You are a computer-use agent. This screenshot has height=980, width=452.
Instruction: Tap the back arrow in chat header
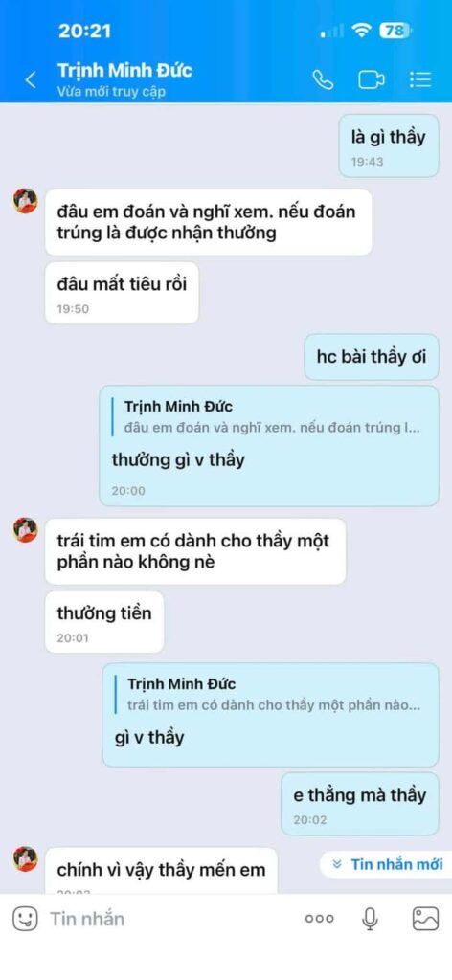[31, 80]
